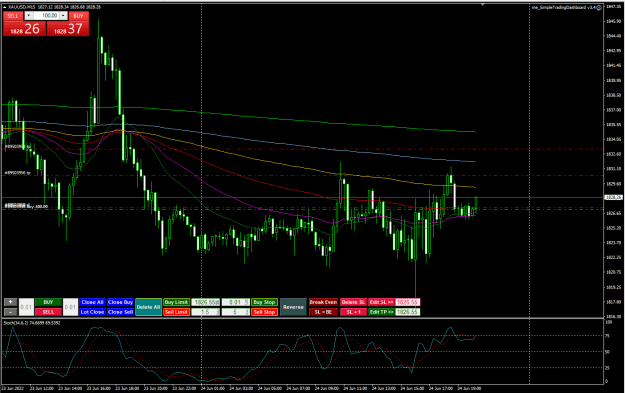Screen dimensions: 625x393
Task: Click the Buy Stop button
Action: tap(264, 302)
